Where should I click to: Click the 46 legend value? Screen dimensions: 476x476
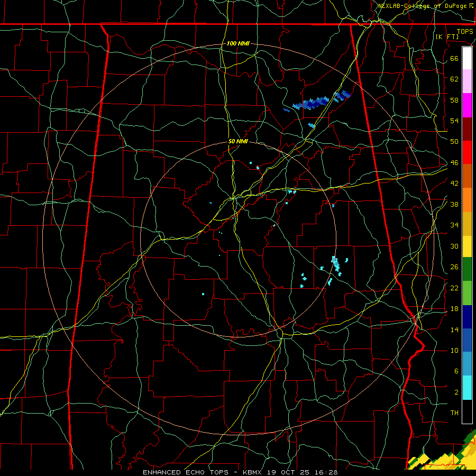coord(454,162)
